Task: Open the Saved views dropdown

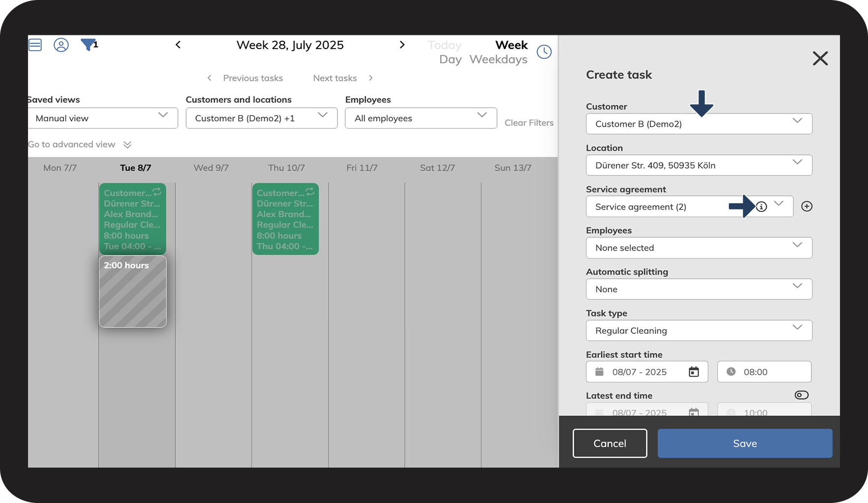Action: [103, 118]
